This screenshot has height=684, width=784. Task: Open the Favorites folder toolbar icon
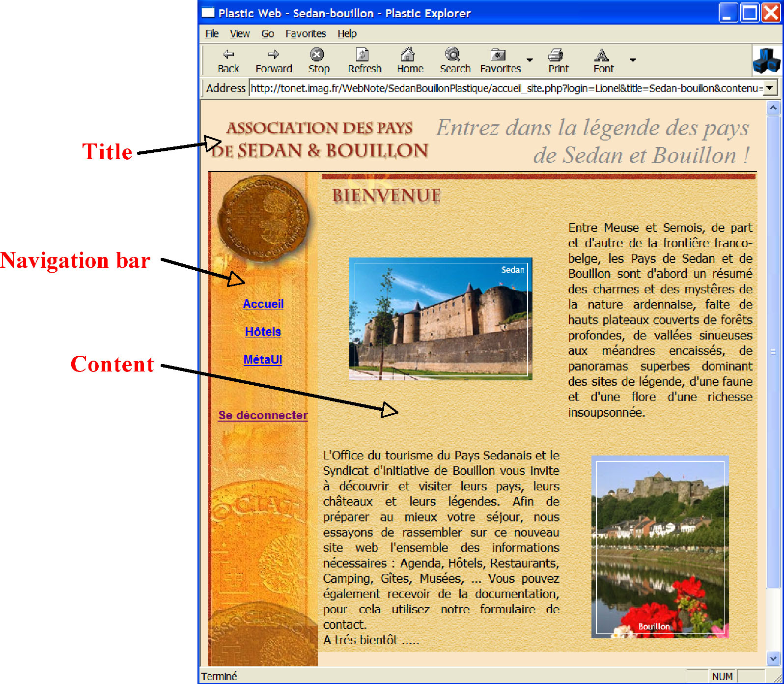(x=499, y=55)
